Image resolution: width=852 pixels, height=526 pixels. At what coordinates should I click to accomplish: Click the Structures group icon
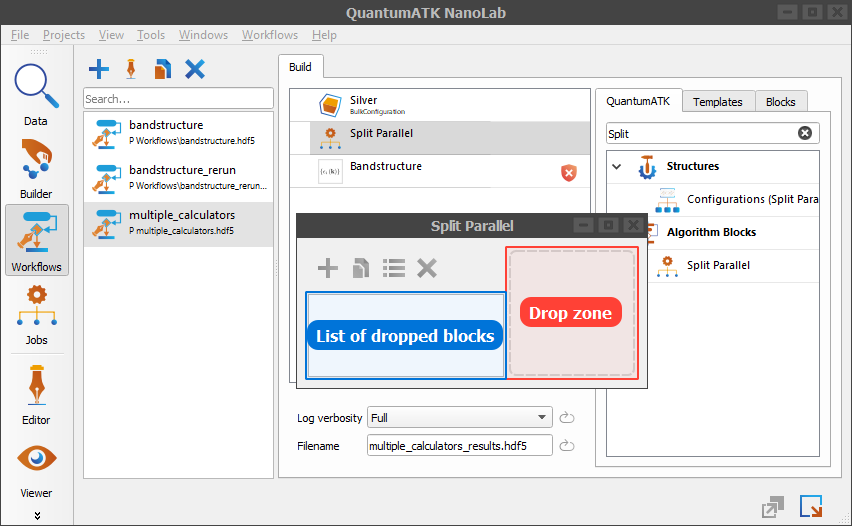(x=647, y=167)
